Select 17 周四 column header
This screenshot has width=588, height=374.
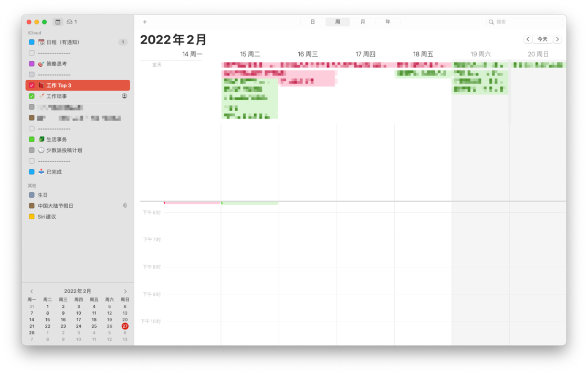[365, 55]
